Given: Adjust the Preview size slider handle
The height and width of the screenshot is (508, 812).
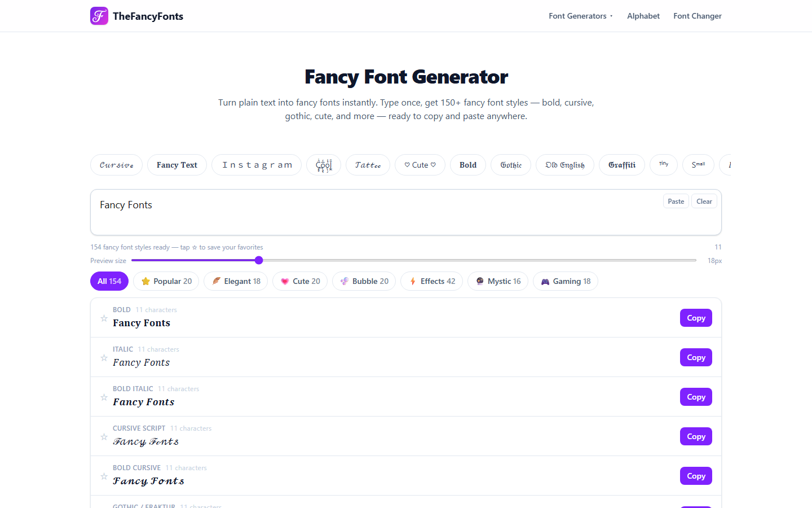Looking at the screenshot, I should coord(259,260).
